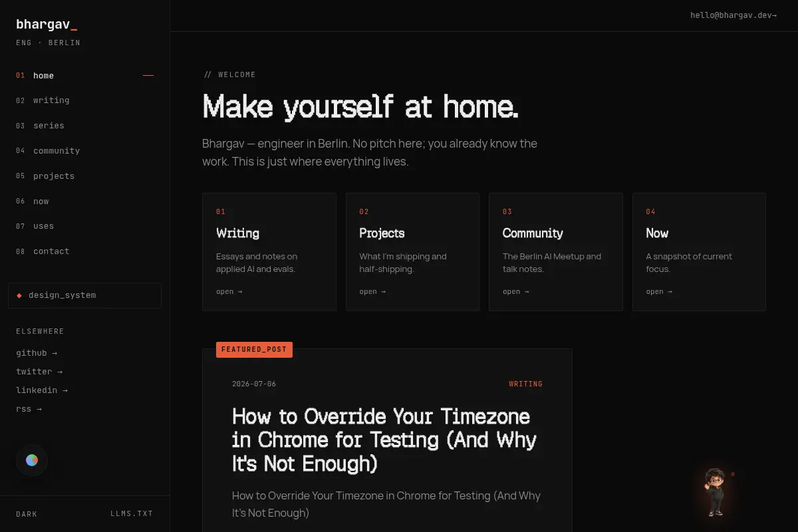The height and width of the screenshot is (532, 798).
Task: Open the github external link
Action: click(37, 353)
